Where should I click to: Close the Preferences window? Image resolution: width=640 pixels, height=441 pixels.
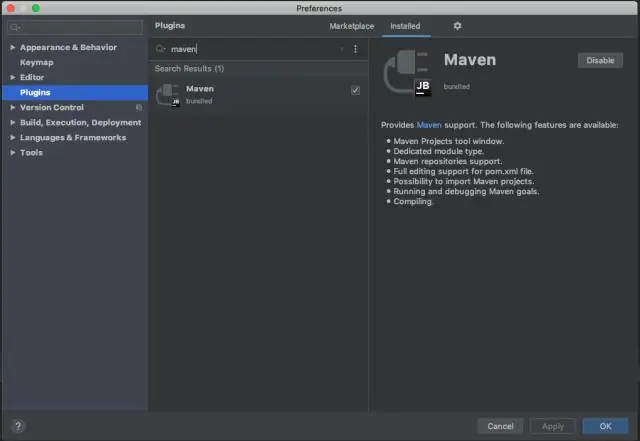11,8
